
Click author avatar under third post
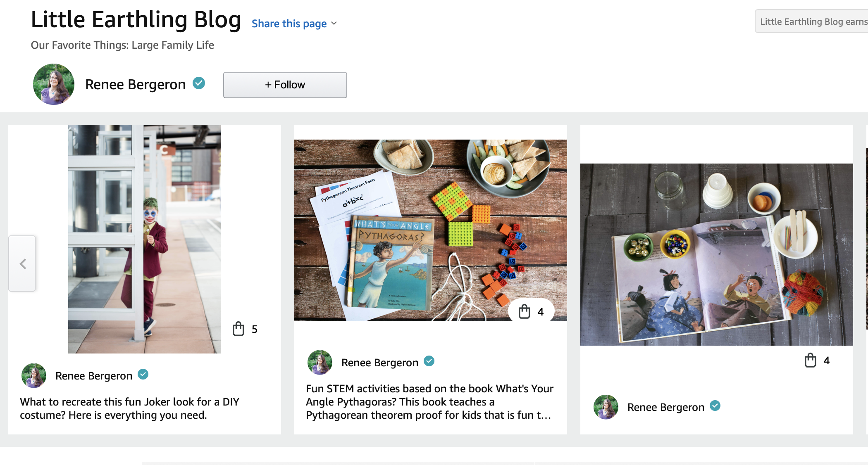point(606,407)
